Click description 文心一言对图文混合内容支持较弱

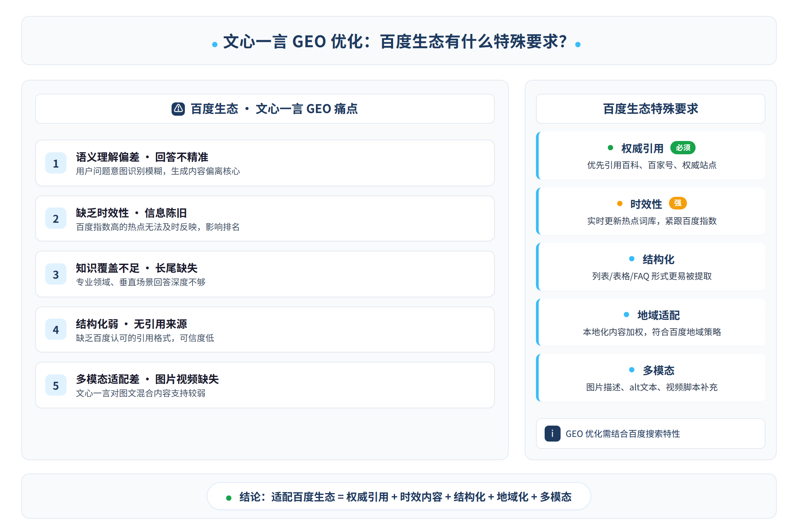point(140,394)
